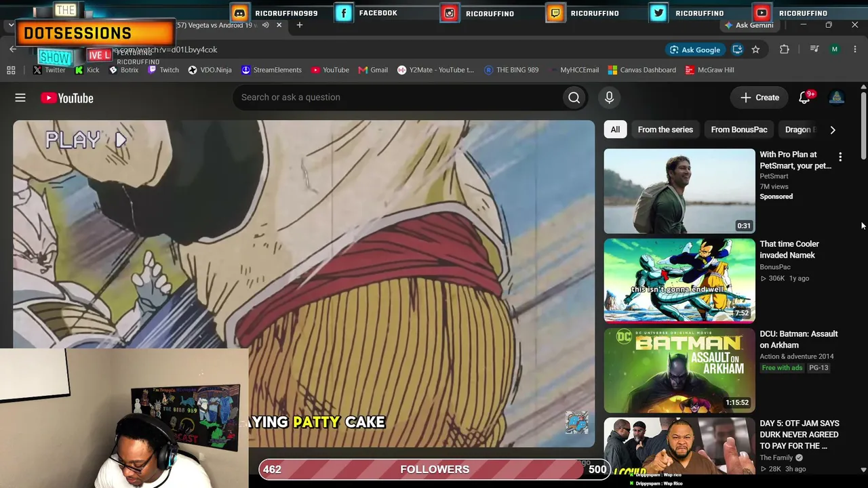Open the MyHCCEmail bookmark
Image resolution: width=868 pixels, height=488 pixels.
point(574,70)
